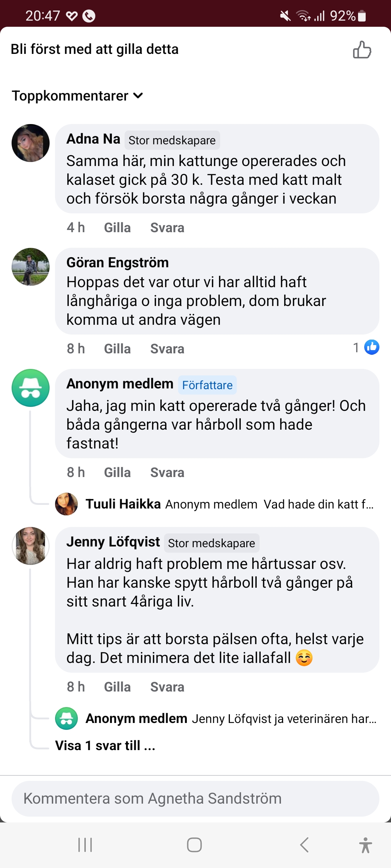Tap the accessibility figure icon

point(365,845)
